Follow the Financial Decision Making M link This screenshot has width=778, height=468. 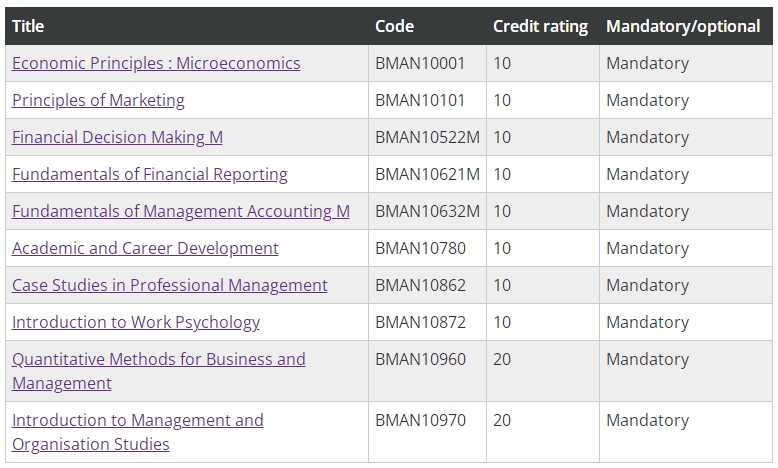point(117,137)
